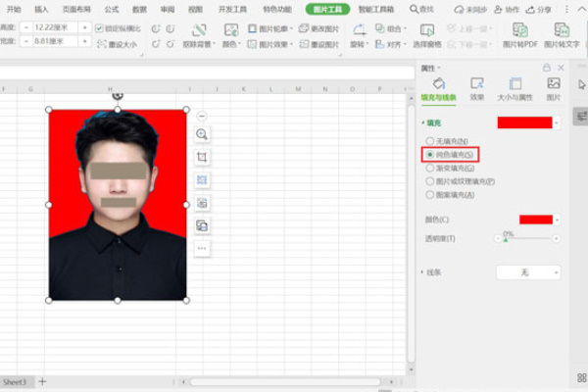Collapse the 填充 section expander
588x392 pixels.
[x=423, y=122]
